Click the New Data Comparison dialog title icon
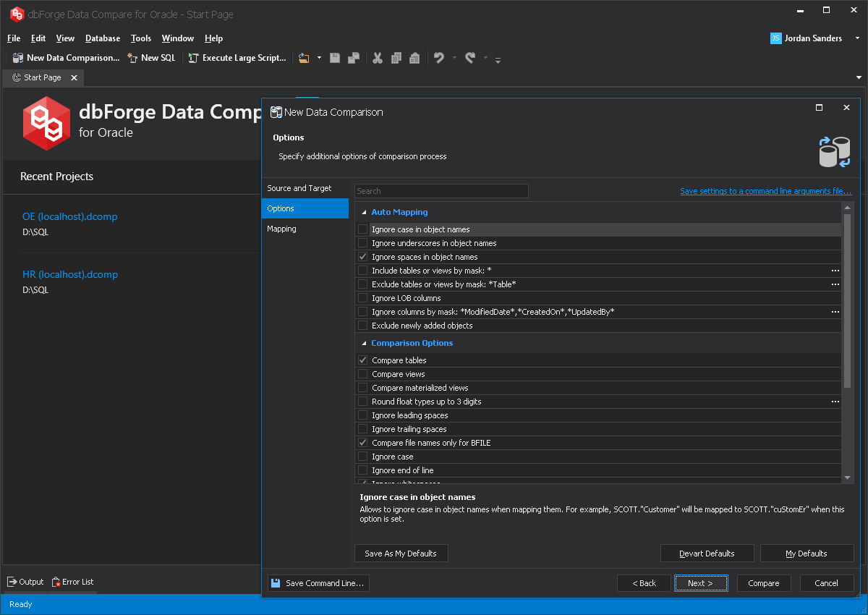 tap(276, 112)
